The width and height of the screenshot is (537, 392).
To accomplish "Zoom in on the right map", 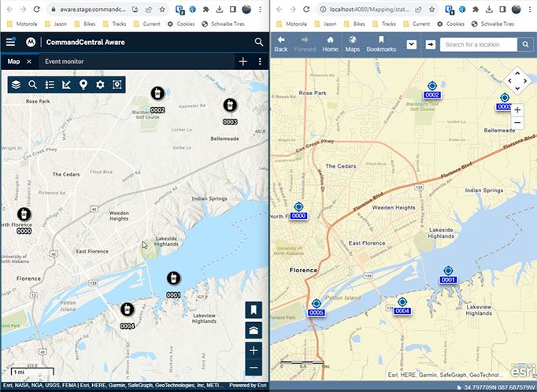I will tap(517, 110).
